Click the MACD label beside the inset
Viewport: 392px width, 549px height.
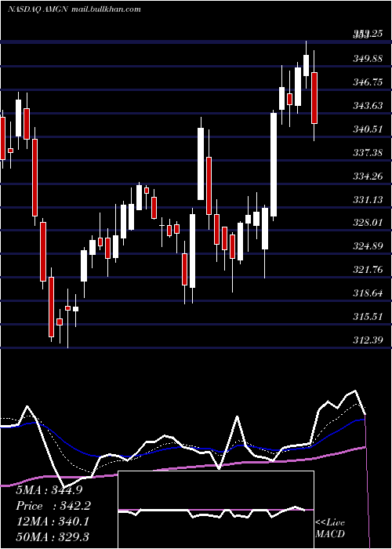[x=330, y=534]
